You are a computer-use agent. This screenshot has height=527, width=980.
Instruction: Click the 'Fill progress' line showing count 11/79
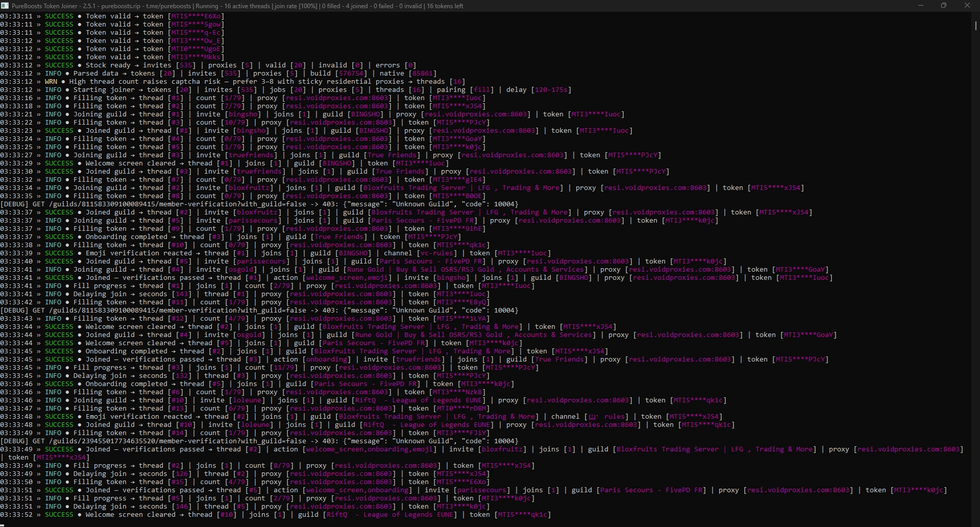(x=269, y=368)
